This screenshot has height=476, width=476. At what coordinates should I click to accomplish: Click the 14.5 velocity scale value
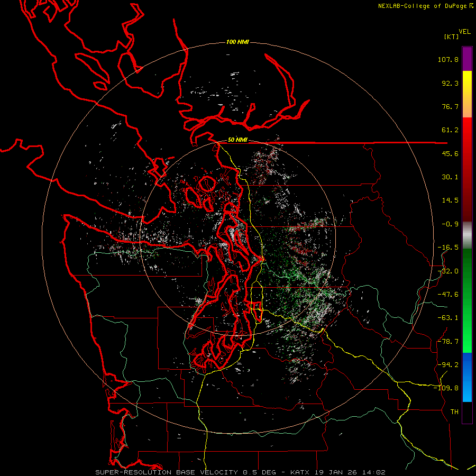(450, 200)
